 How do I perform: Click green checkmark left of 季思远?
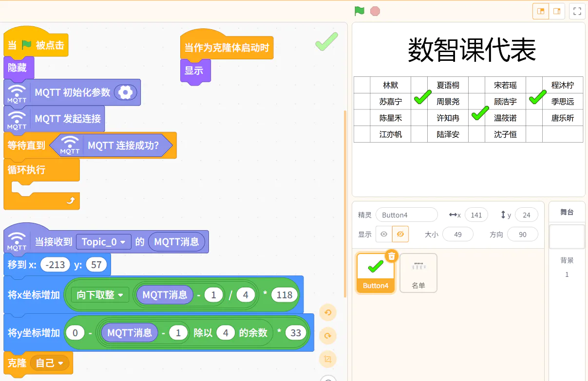click(537, 97)
